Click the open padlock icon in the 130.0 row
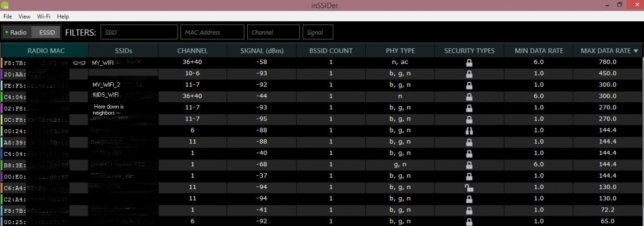 tap(469, 187)
